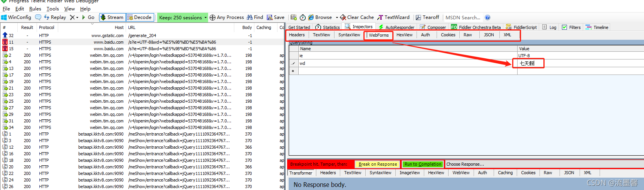
Task: Click Tearoff inspectors button
Action: click(x=427, y=17)
